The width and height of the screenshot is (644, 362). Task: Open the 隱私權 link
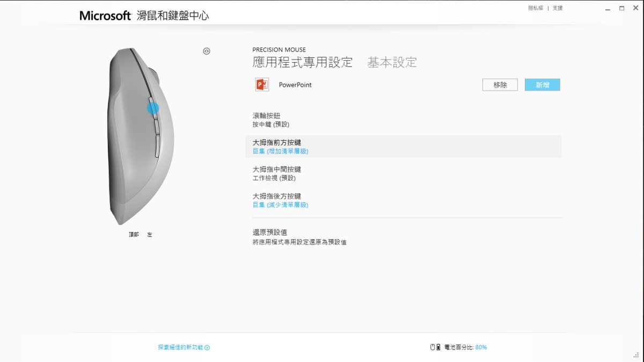pyautogui.click(x=536, y=8)
